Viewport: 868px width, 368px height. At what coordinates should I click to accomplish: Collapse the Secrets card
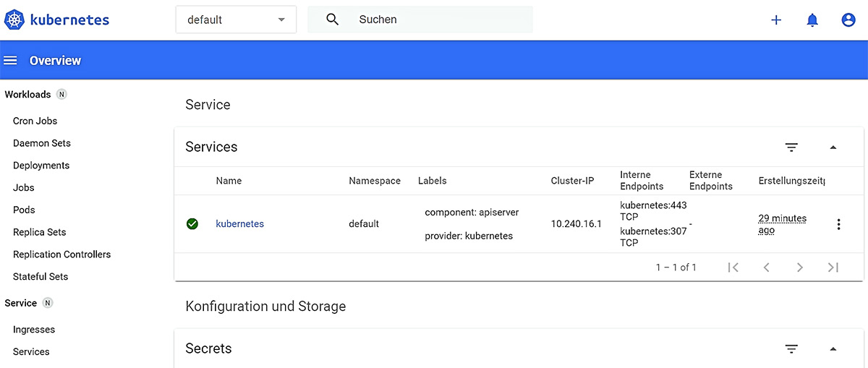833,349
